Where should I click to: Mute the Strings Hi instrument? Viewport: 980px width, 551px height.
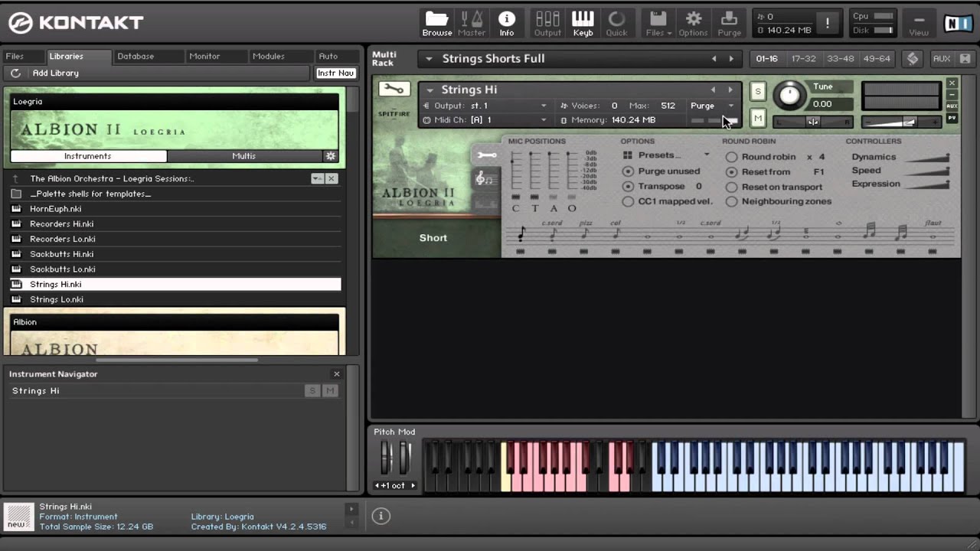758,118
